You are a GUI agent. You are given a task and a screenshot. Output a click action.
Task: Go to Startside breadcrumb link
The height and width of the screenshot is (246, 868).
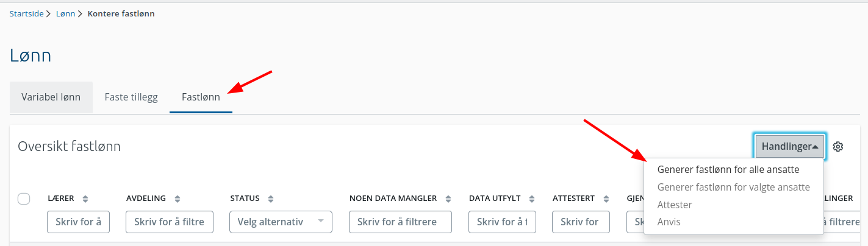(x=26, y=13)
